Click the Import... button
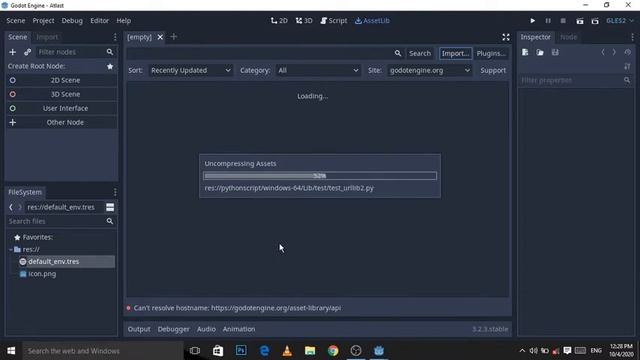The height and width of the screenshot is (360, 640). [455, 53]
